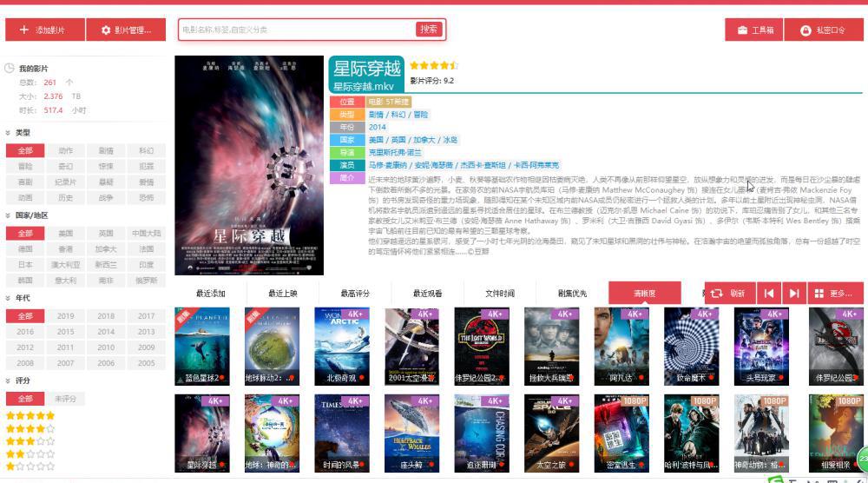Select the 时间的风景 movie thumbnail
Viewport: 868px width, 483px height.
pyautogui.click(x=341, y=433)
